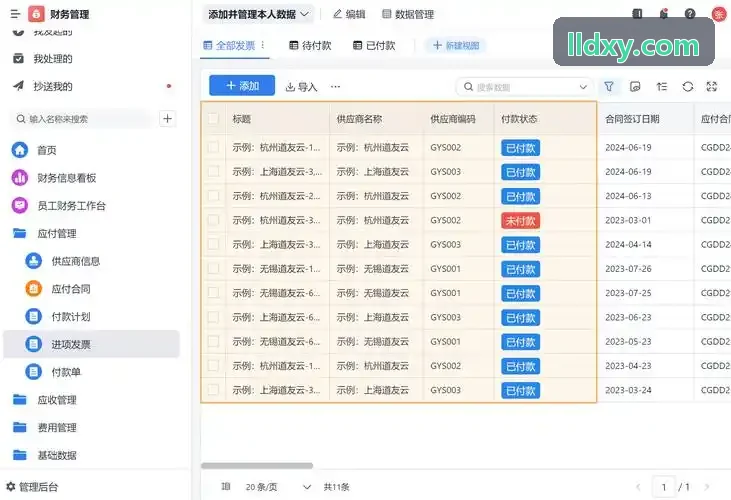
Task: Refresh the table data
Action: coord(688,87)
